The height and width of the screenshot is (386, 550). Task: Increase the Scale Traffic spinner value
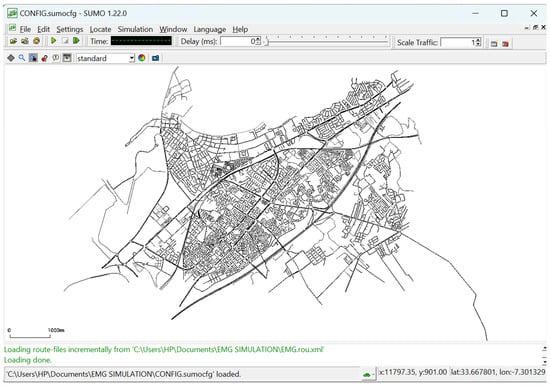tap(479, 40)
